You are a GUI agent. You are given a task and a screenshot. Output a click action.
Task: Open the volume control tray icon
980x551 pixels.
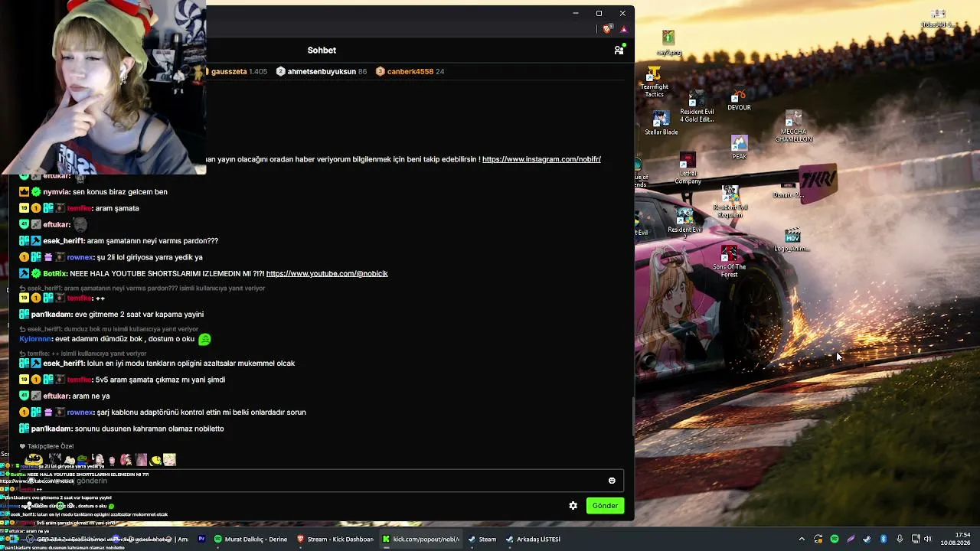[927, 539]
